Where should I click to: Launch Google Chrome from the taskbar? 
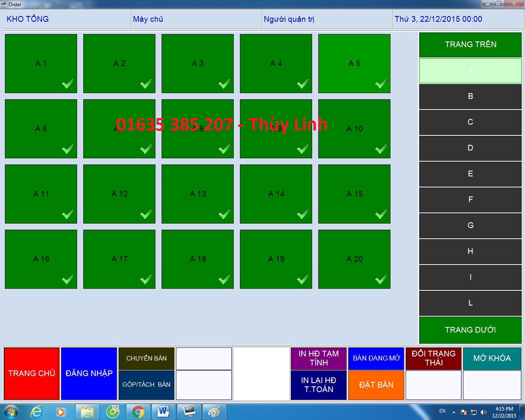pos(138,411)
